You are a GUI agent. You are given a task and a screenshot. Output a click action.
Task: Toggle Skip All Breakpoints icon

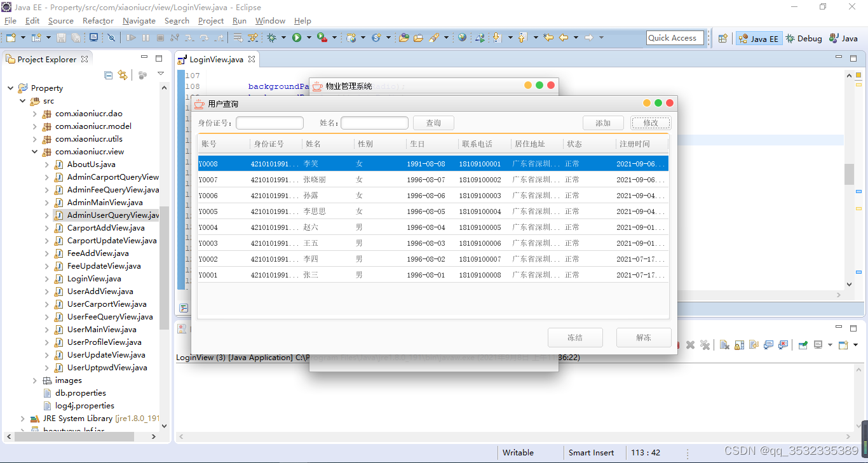(x=111, y=37)
